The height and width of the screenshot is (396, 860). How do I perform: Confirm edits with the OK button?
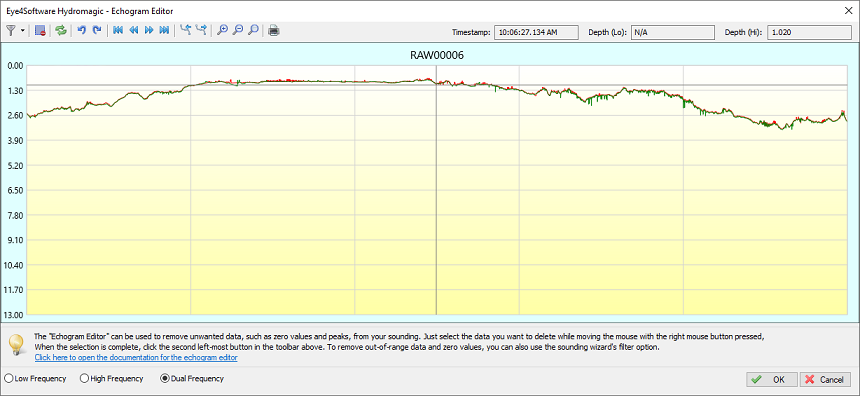(772, 380)
